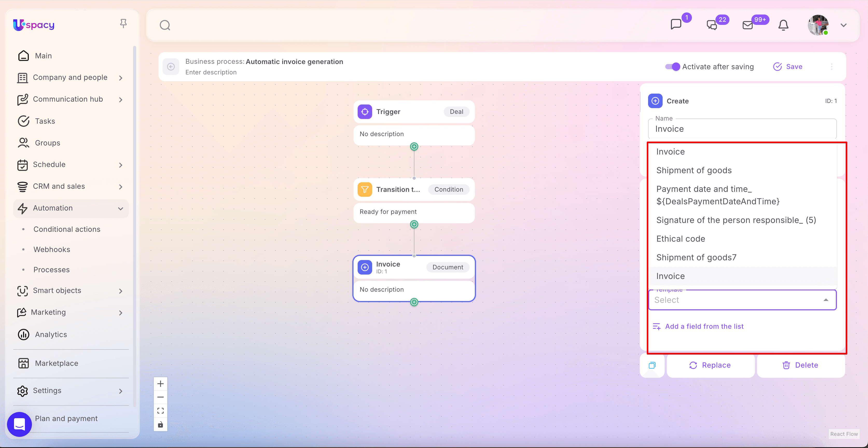Screen dimensions: 868x448
Task: Zoom out on the canvas
Action: (x=160, y=397)
